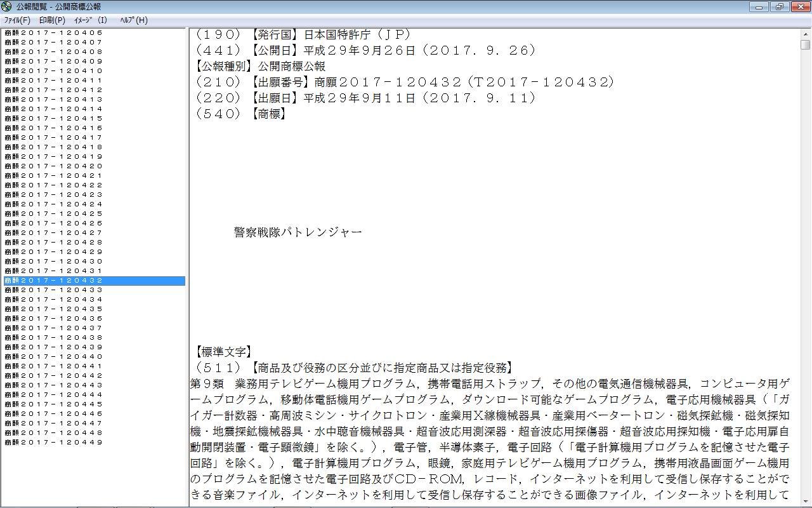The height and width of the screenshot is (508, 812).
Task: Select list entry 商願2017-120406
Action: pyautogui.click(x=53, y=33)
